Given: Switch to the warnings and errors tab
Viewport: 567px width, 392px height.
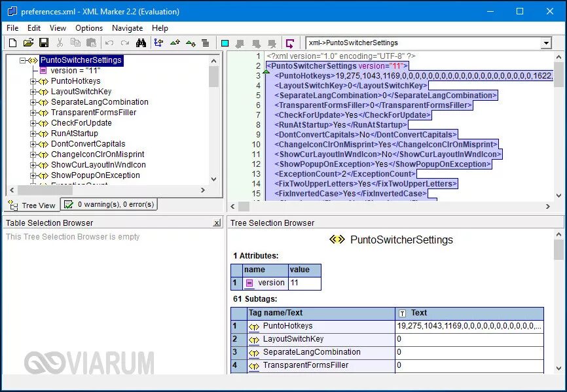Looking at the screenshot, I should pyautogui.click(x=109, y=204).
